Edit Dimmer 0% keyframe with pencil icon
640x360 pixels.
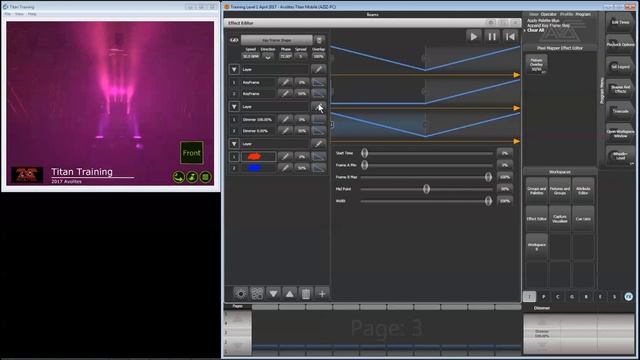pos(285,131)
